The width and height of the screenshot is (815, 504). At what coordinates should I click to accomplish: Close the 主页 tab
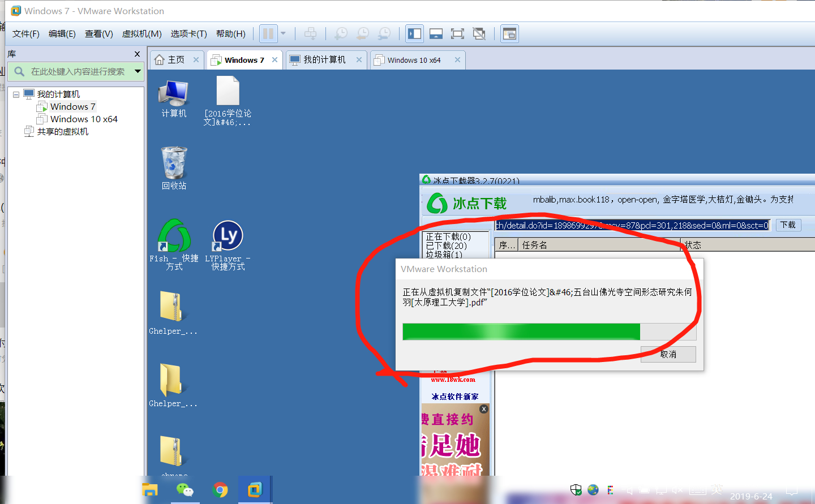point(196,60)
